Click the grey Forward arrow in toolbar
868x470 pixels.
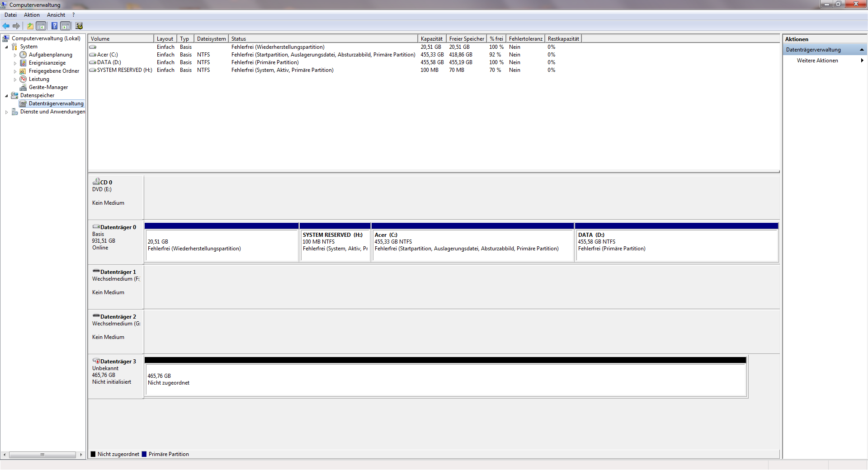tap(16, 26)
